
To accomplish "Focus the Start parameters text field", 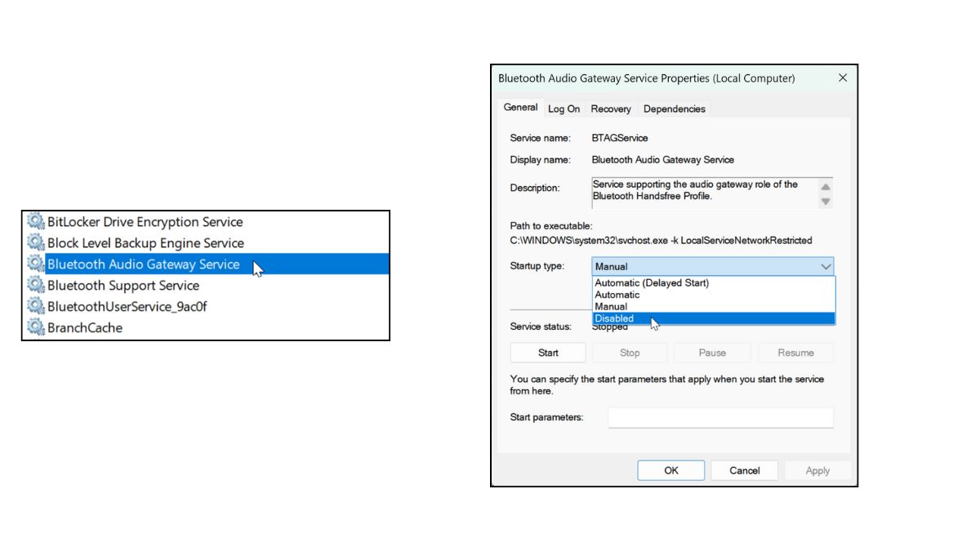I will click(x=720, y=418).
